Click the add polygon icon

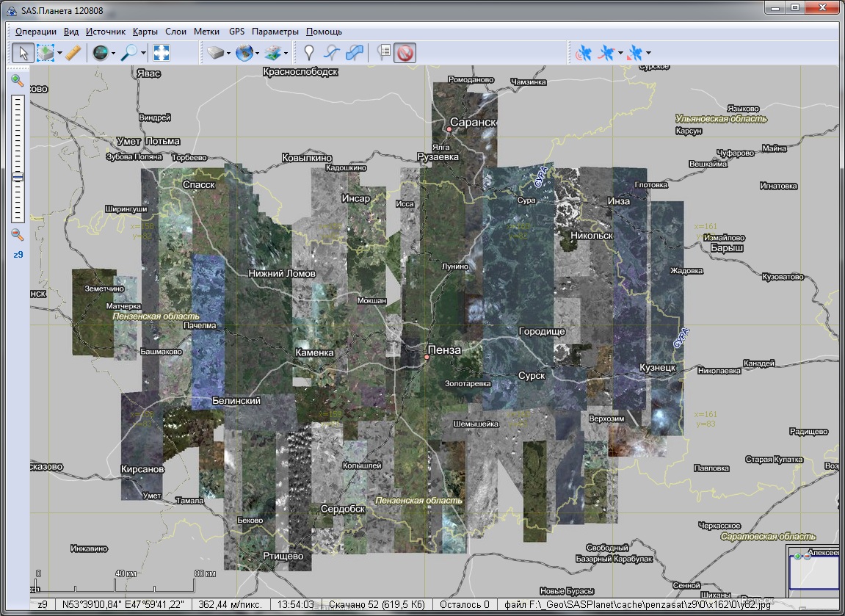point(355,53)
